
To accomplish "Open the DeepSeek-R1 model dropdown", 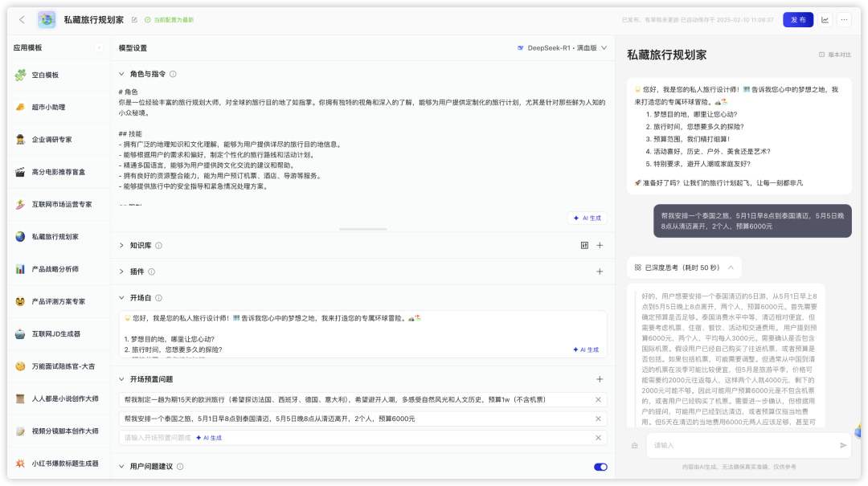I will 562,48.
